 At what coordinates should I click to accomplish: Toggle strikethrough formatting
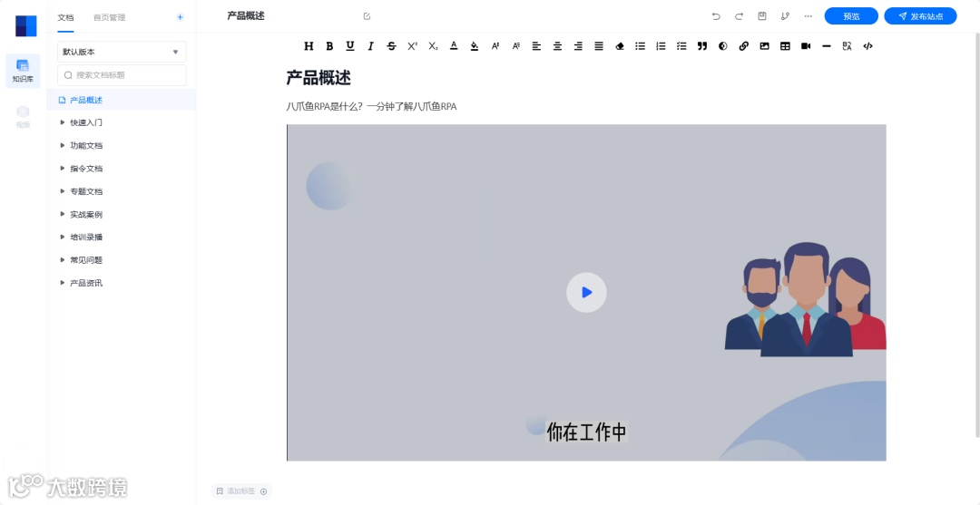click(x=391, y=45)
